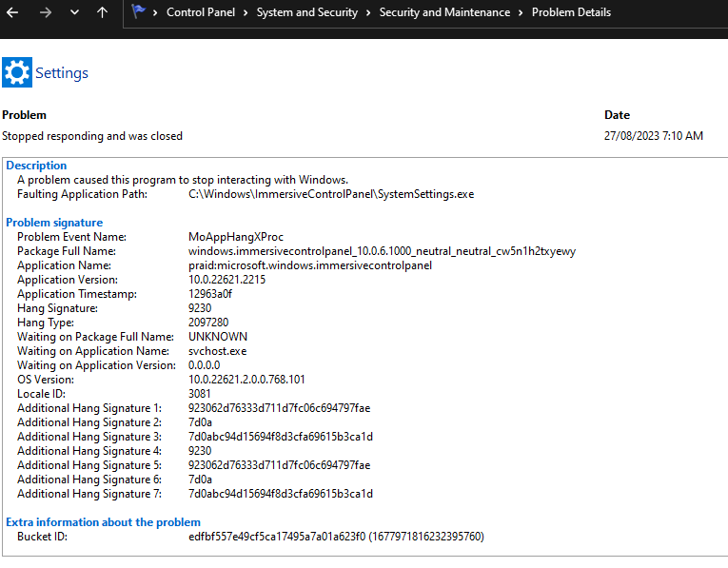This screenshot has height=568, width=728.
Task: Select MoAppHangXProc event name value
Action: (x=236, y=237)
